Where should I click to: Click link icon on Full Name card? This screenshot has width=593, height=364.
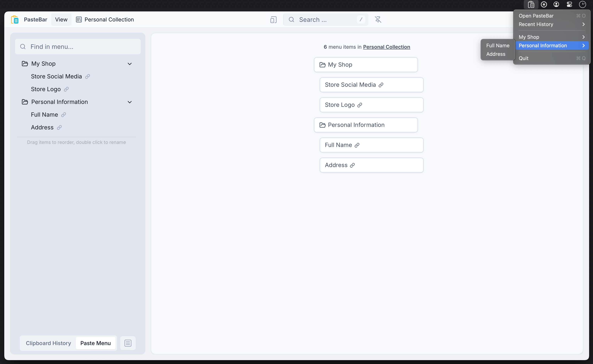click(x=357, y=145)
